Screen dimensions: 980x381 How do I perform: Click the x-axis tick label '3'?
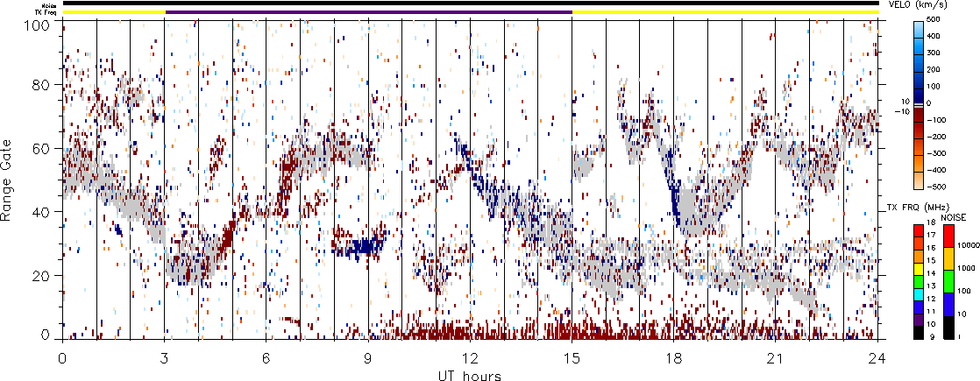click(x=165, y=358)
